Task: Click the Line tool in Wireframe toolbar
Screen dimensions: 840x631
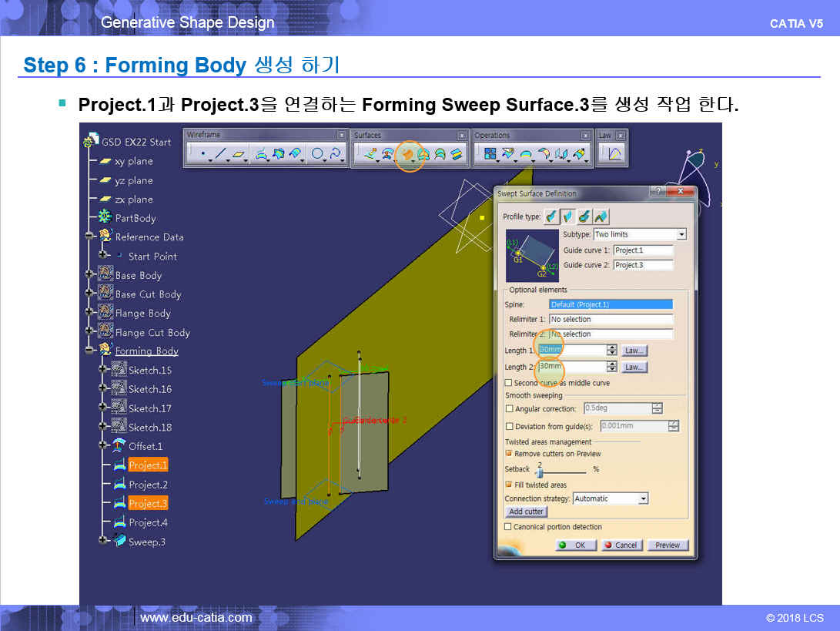Action: pyautogui.click(x=220, y=154)
